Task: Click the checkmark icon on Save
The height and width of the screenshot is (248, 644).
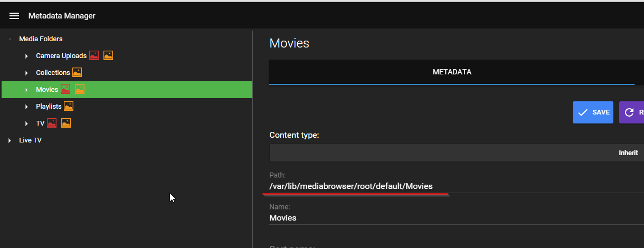Action: coord(583,112)
